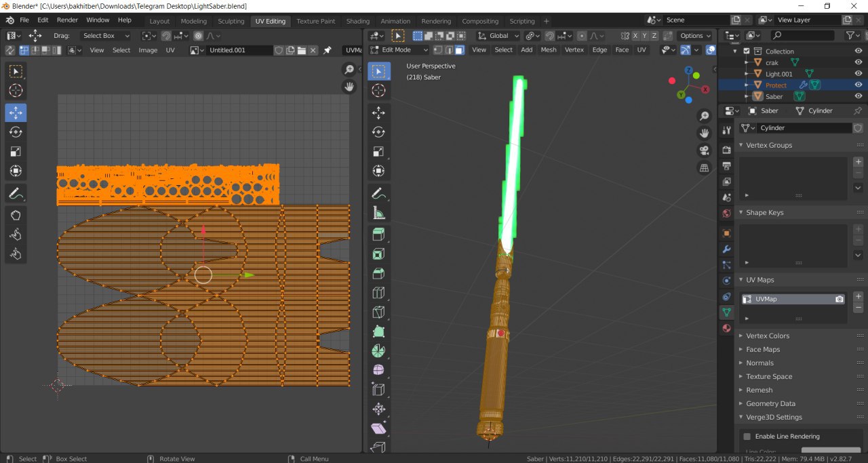Click the zoom magnifier in UV editor
Screen dimensions: 868x463
pos(349,69)
